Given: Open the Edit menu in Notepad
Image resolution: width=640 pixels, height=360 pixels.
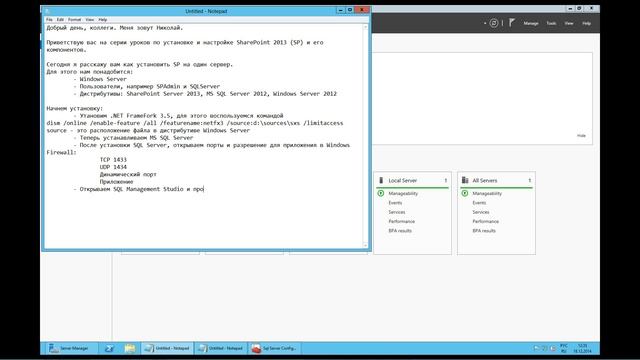Looking at the screenshot, I should [x=60, y=19].
